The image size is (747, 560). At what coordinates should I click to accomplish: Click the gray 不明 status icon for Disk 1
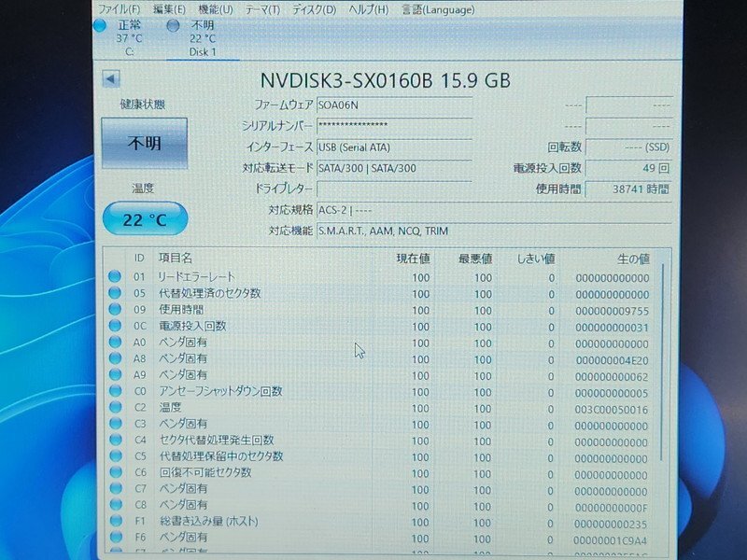174,25
